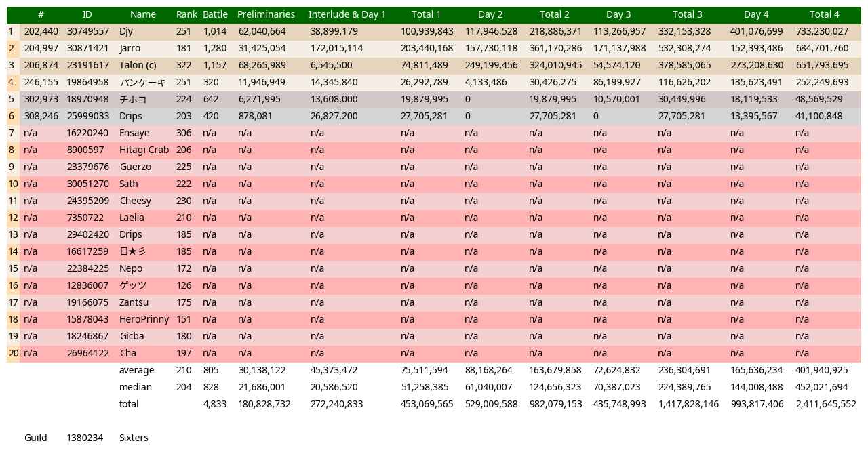Select the name cell 'Djy'
Image resolution: width=868 pixels, height=454 pixels.
point(126,31)
